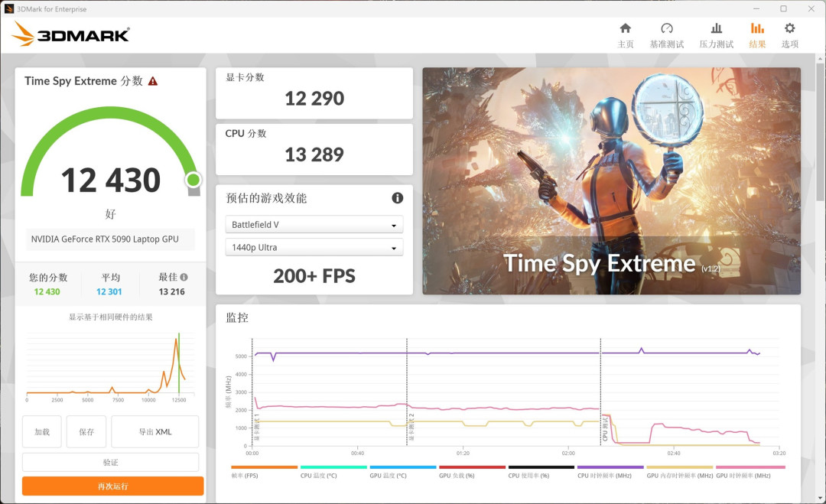
Task: Select the 选项 tab label
Action: (x=789, y=44)
